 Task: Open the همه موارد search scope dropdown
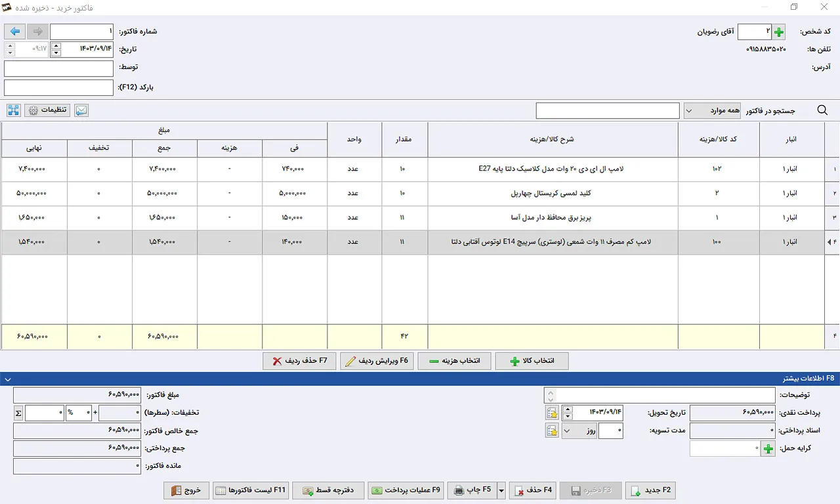(x=712, y=111)
